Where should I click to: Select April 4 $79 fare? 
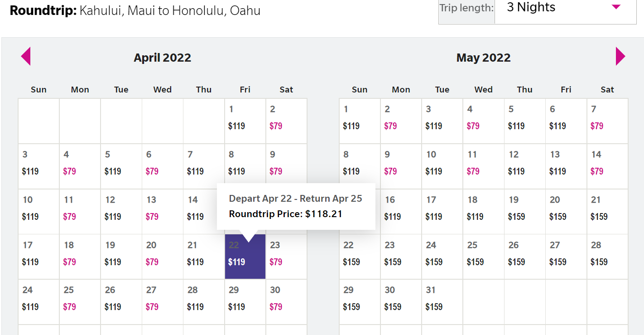tap(80, 166)
